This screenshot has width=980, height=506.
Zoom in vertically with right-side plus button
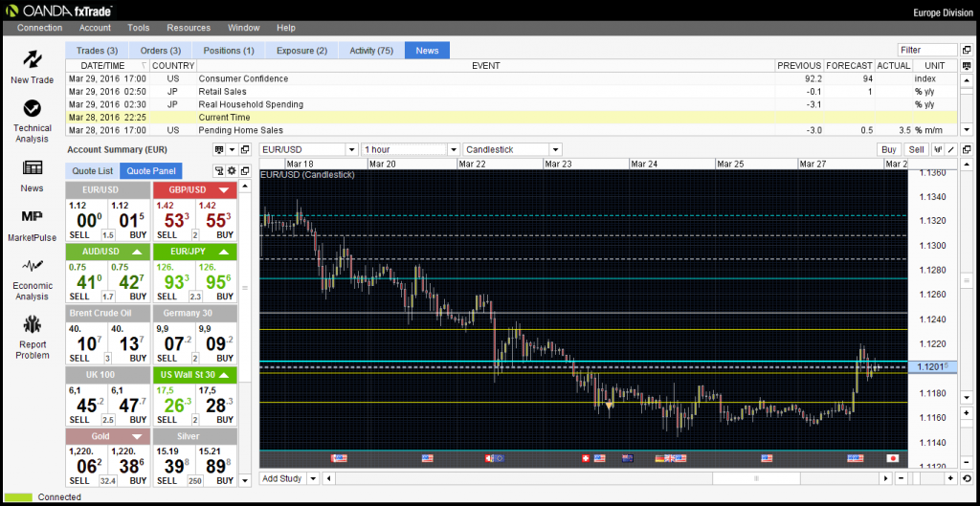tap(967, 413)
